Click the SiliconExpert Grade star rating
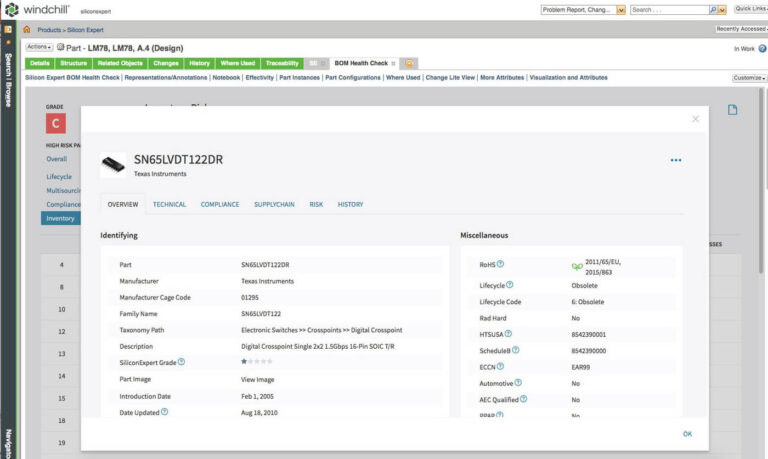 pyautogui.click(x=257, y=362)
